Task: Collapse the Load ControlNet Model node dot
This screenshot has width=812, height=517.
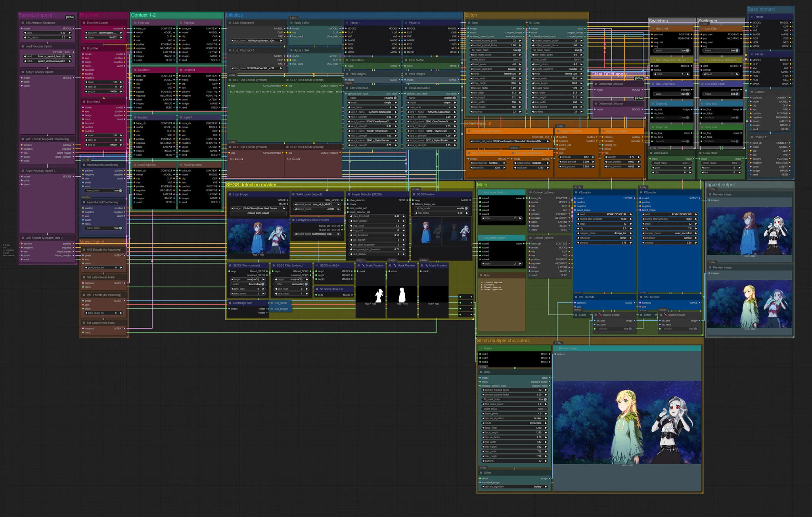Action: coord(469,131)
